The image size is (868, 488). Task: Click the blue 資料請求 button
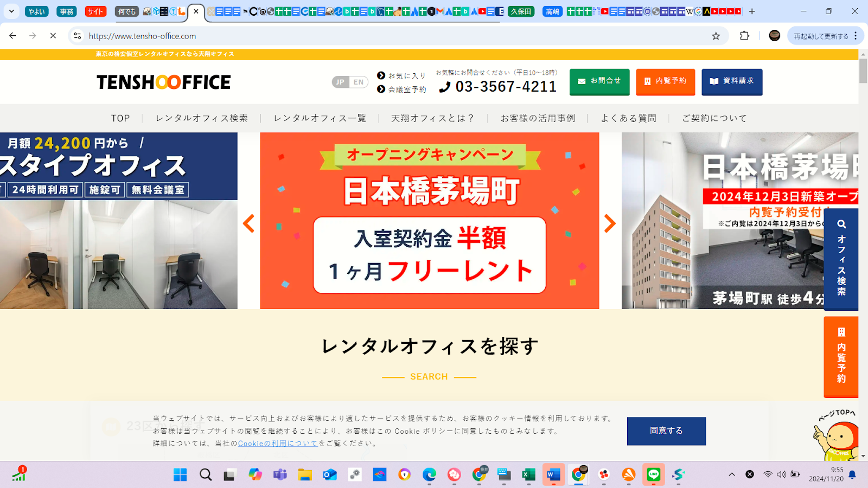click(x=732, y=81)
